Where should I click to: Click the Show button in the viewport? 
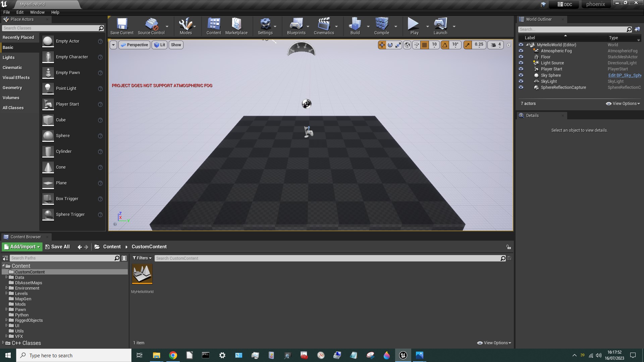click(176, 45)
